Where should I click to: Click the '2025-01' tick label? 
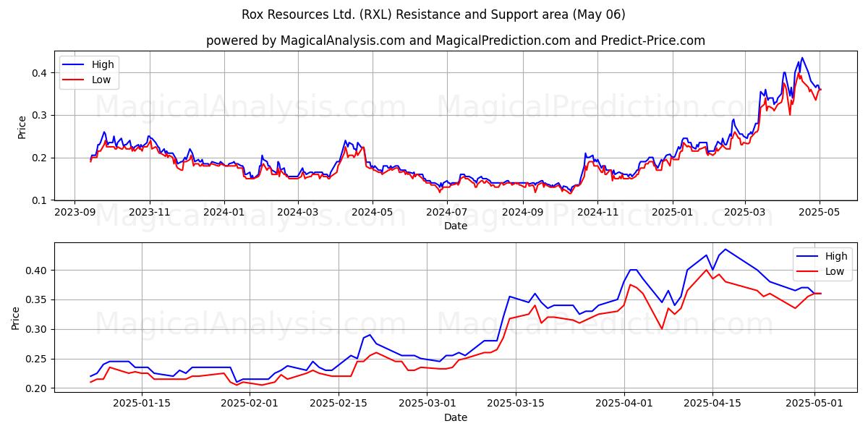pos(671,212)
